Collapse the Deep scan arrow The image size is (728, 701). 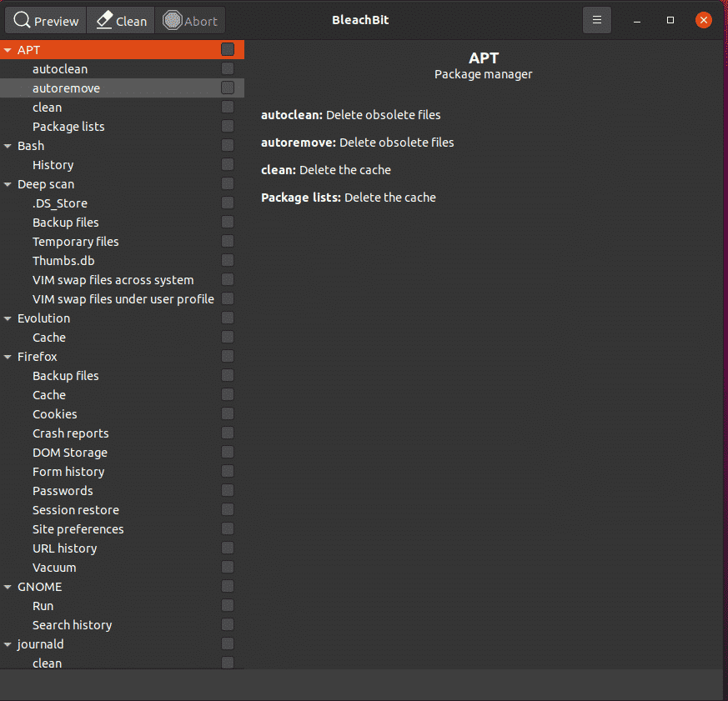[x=8, y=184]
